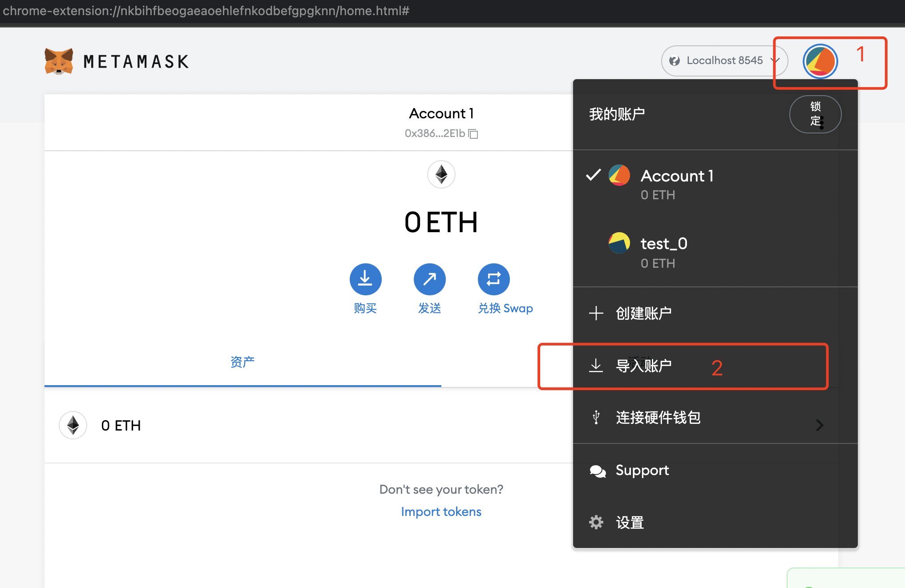Switch to the test_0 account
This screenshot has height=588, width=905.
tap(715, 252)
